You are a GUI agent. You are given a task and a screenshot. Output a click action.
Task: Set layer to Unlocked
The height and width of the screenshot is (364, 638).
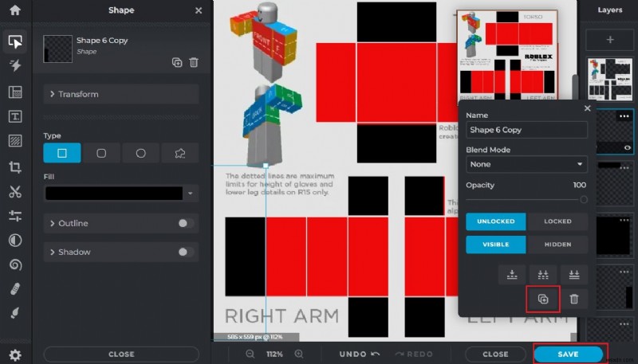click(x=495, y=221)
